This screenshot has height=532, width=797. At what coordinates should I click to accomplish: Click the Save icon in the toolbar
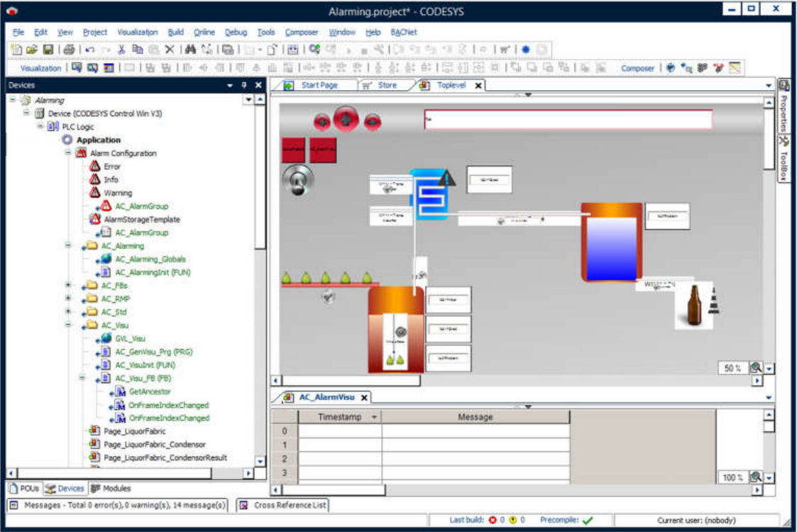pyautogui.click(x=48, y=50)
